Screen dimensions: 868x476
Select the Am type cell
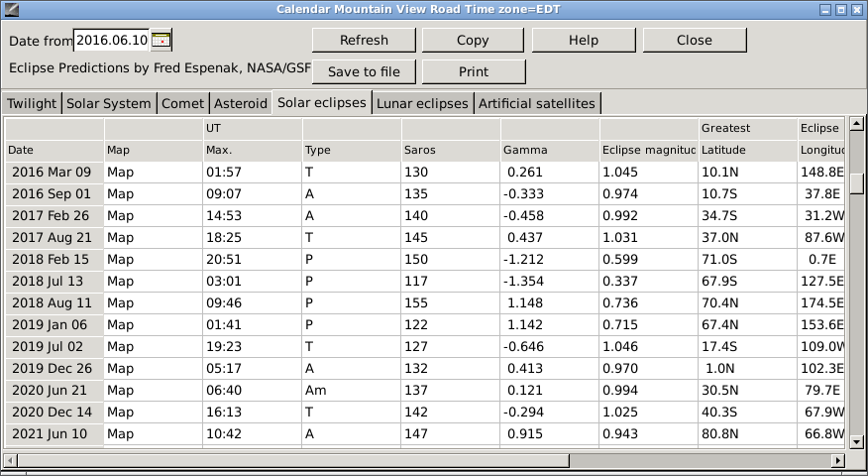click(x=351, y=391)
